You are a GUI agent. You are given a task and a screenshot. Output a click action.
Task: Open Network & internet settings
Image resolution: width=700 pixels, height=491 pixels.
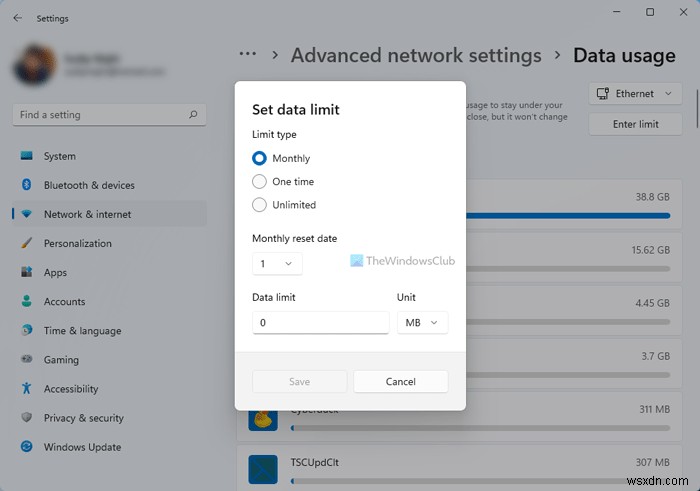(x=109, y=214)
